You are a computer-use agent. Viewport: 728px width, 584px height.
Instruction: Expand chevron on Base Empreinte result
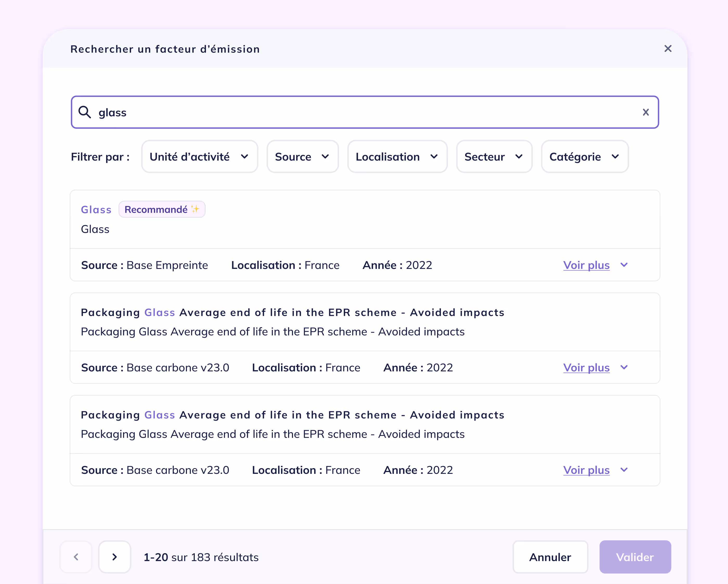[x=624, y=265]
